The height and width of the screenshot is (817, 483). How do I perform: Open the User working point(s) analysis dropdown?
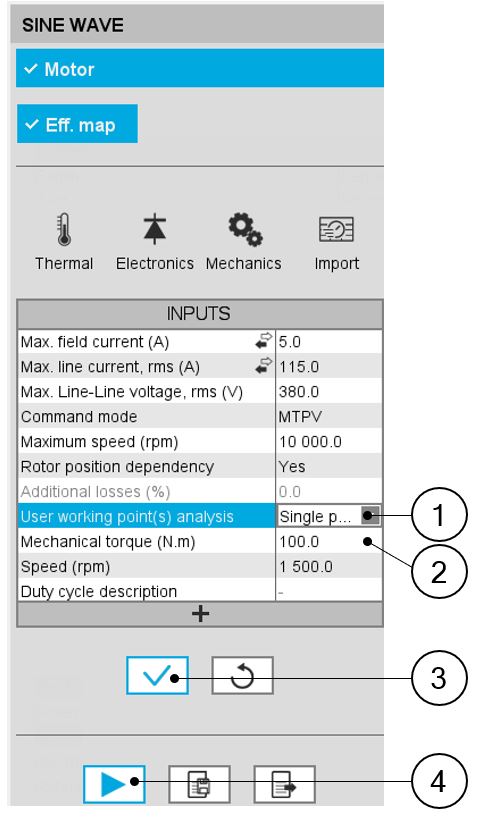tap(370, 516)
